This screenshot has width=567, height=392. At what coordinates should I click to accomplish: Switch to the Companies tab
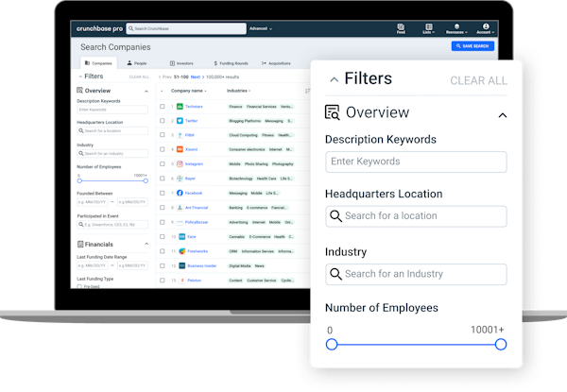pyautogui.click(x=98, y=63)
